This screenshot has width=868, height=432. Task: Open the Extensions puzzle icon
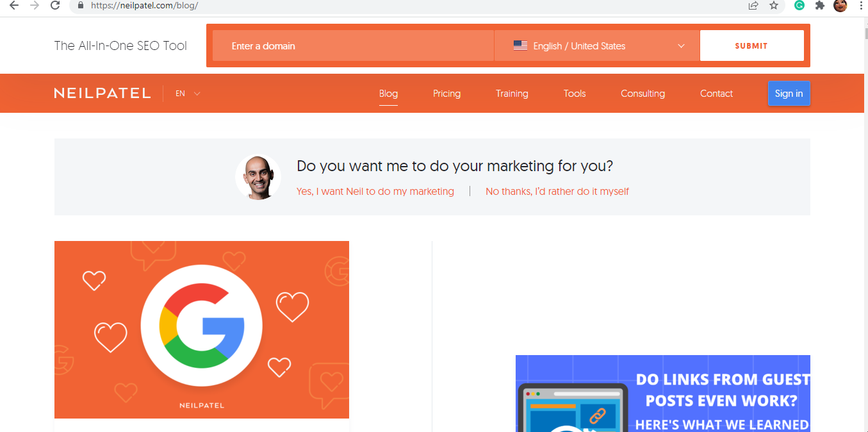(x=819, y=5)
